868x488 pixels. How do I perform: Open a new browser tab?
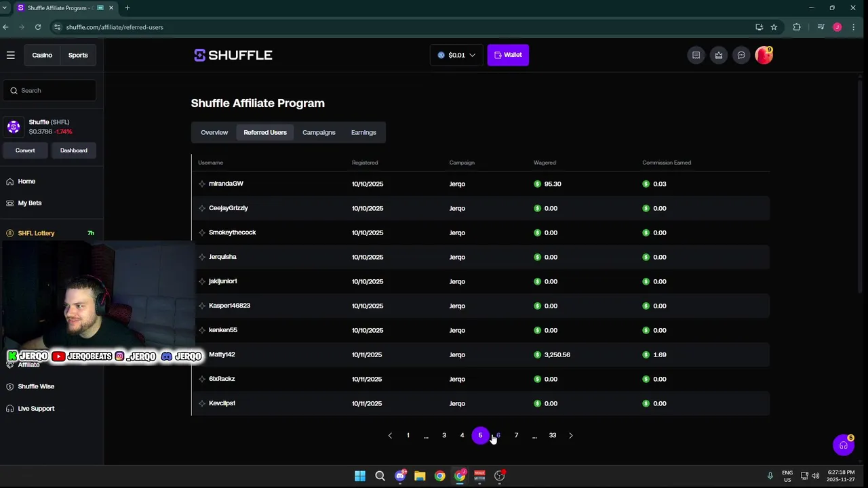127,7
